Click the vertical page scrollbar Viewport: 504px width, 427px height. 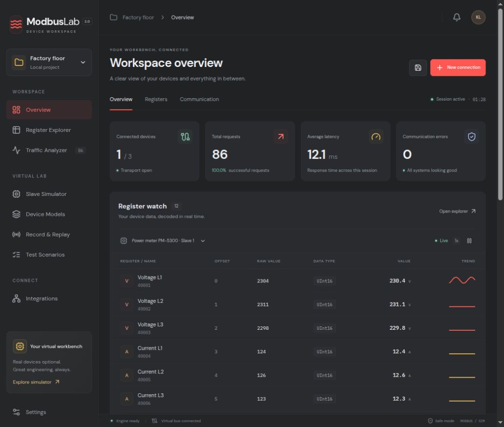click(x=500, y=105)
